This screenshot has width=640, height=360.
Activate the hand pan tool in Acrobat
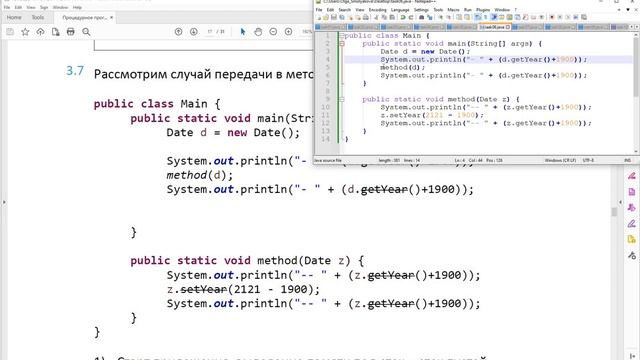coord(258,32)
